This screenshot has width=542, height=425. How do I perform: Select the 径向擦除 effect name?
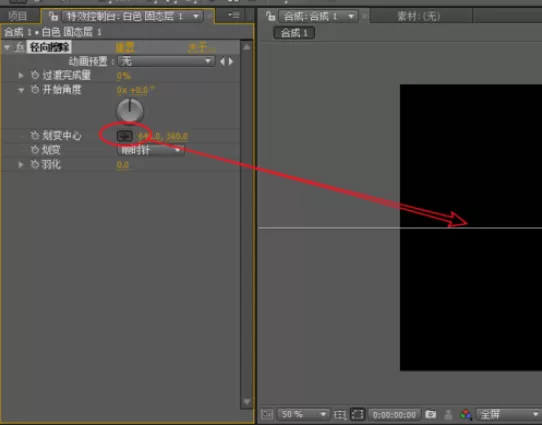click(x=49, y=47)
